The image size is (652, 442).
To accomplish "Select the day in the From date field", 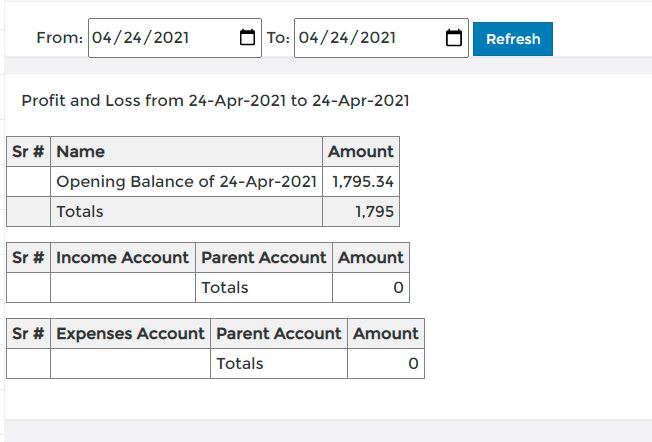I will pyautogui.click(x=132, y=37).
